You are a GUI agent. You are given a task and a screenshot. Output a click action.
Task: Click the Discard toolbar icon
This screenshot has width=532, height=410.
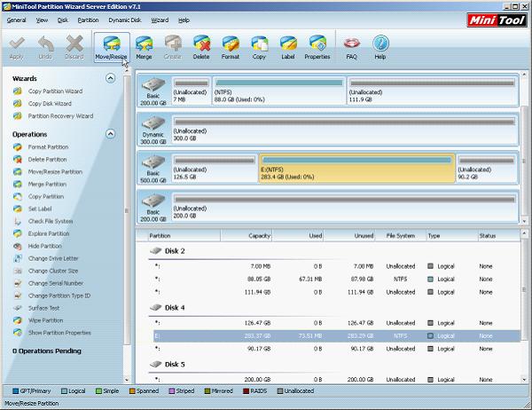click(74, 43)
